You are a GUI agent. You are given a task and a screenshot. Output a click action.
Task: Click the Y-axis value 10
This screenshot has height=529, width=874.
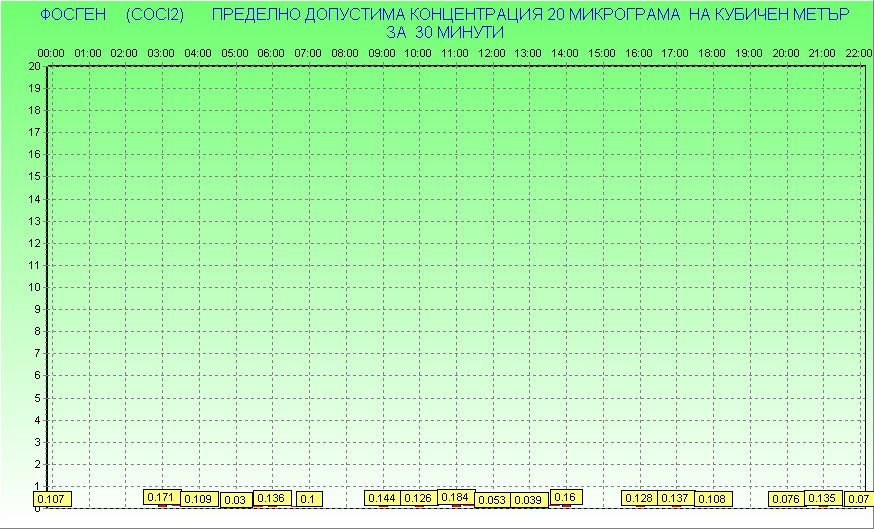pos(34,287)
